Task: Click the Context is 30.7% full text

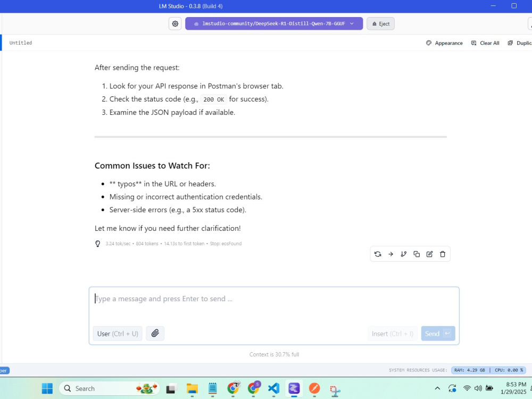Action: (x=274, y=354)
